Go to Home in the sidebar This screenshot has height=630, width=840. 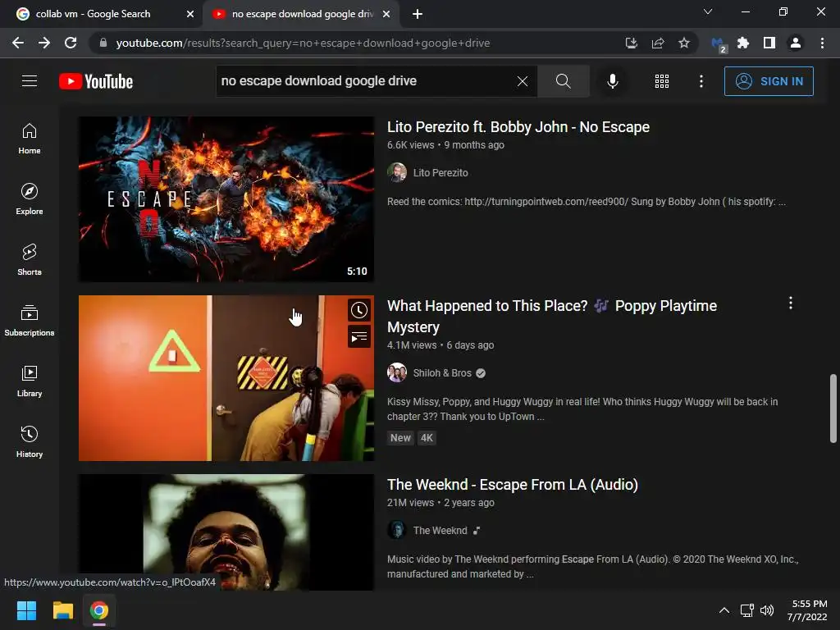click(30, 138)
